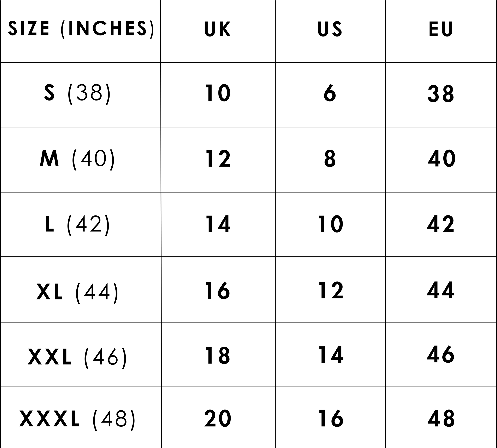The height and width of the screenshot is (448, 497).
Task: Select EU size 46 in the XXL row
Action: tap(441, 355)
